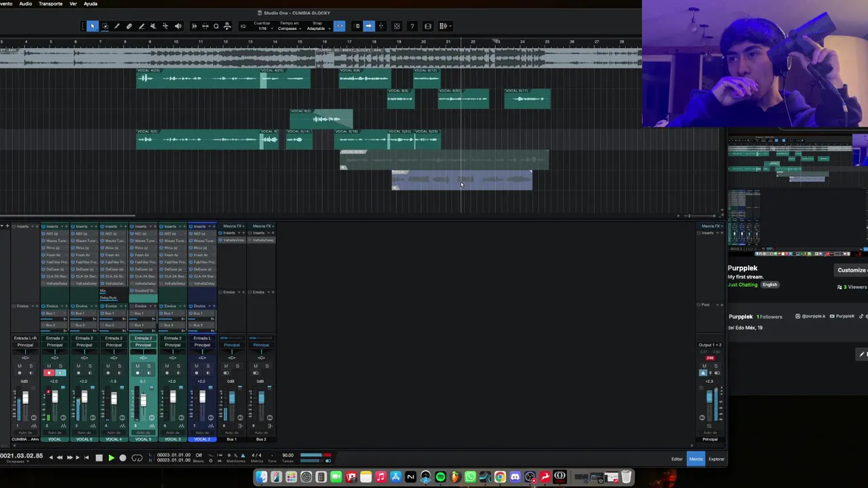Image resolution: width=868 pixels, height=488 pixels.
Task: Open Compases time format dropdown
Action: click(18, 462)
